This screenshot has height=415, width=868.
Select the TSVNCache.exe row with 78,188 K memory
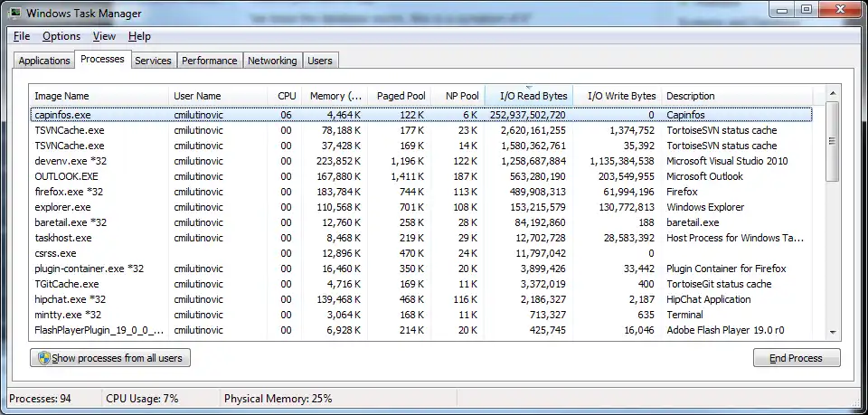point(420,130)
